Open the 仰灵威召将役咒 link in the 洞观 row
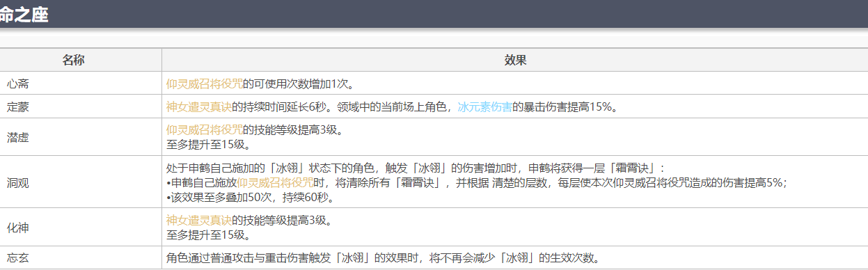Viewport: 868px width, 270px height. 276,182
